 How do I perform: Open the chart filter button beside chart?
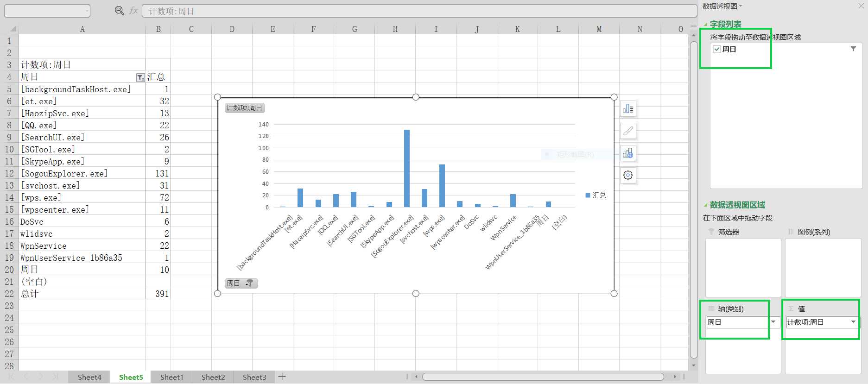tap(628, 153)
